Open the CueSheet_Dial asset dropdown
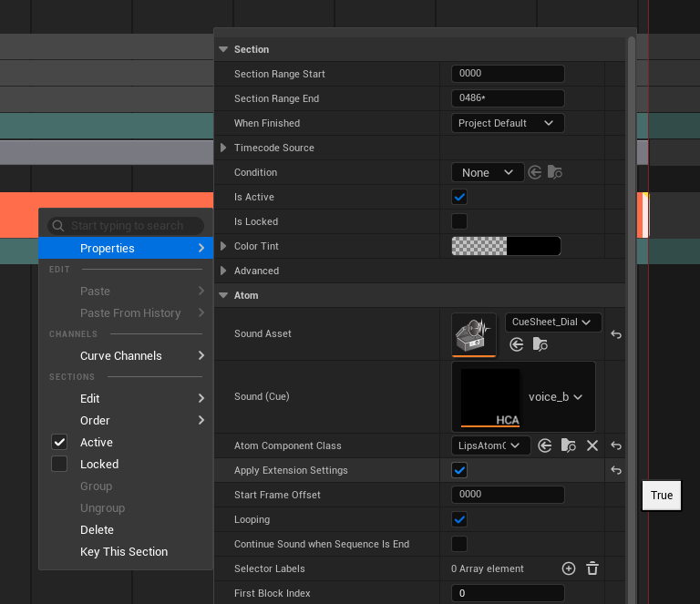700x604 pixels. click(x=552, y=322)
